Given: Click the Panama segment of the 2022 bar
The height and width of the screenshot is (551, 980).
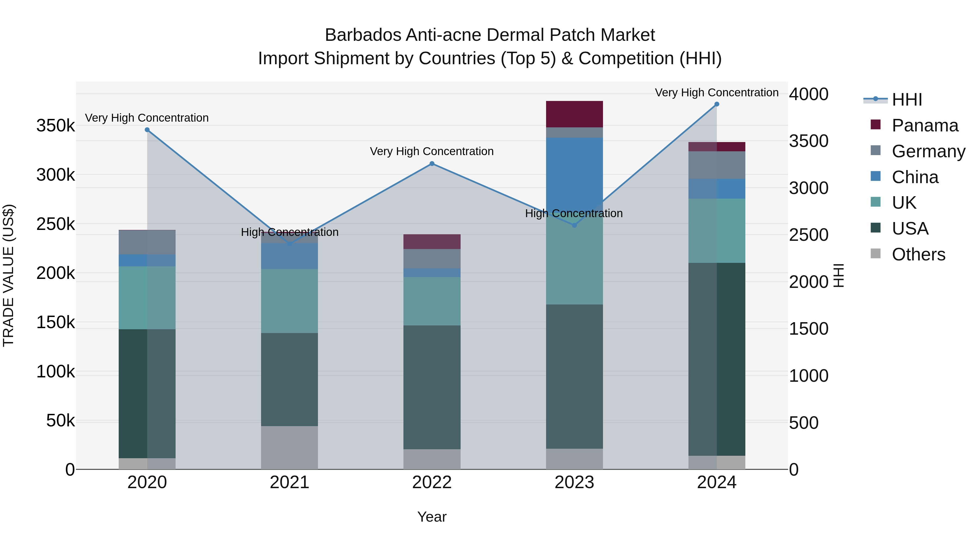Looking at the screenshot, I should [432, 242].
